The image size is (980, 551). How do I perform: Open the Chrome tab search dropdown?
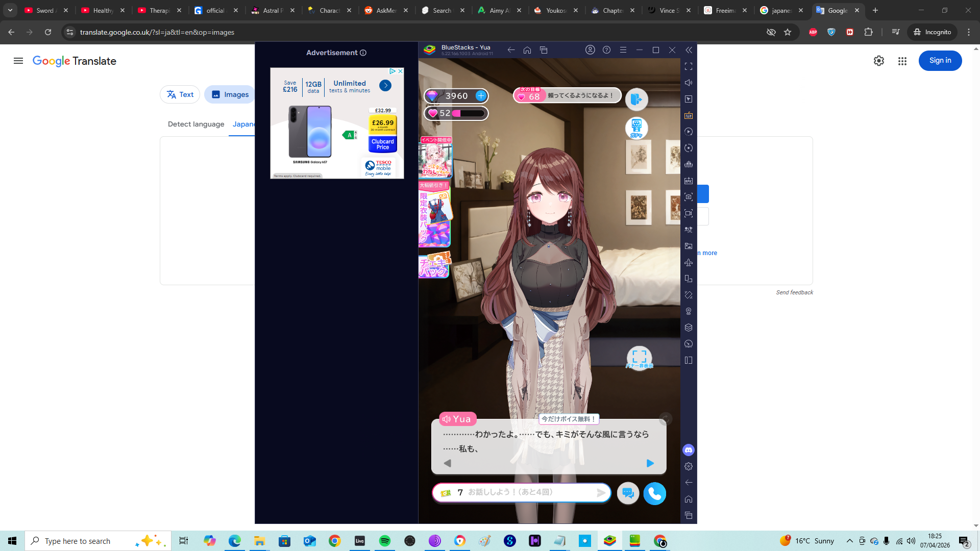(10, 10)
